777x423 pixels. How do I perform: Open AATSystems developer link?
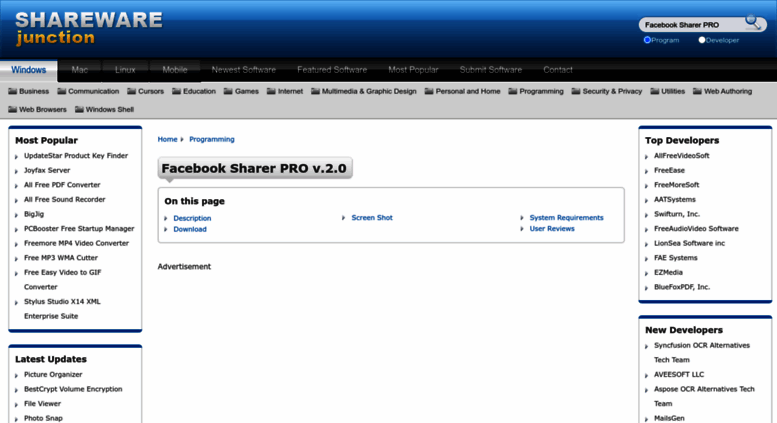click(674, 200)
